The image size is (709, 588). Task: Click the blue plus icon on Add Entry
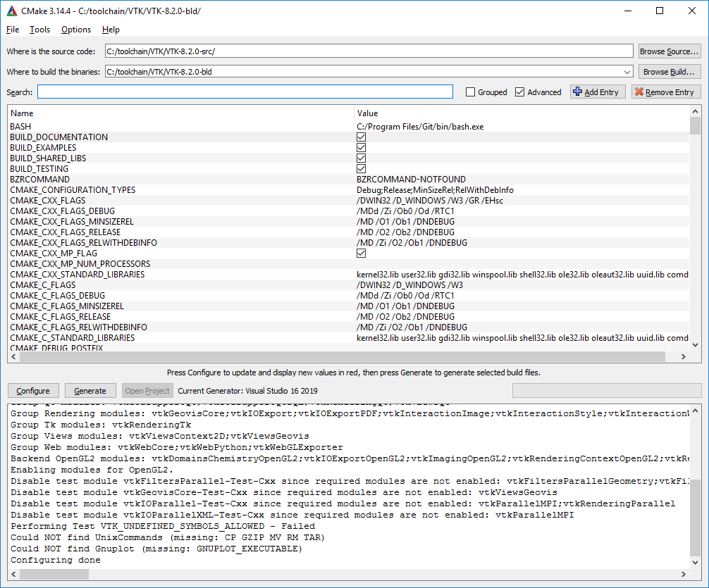[577, 92]
